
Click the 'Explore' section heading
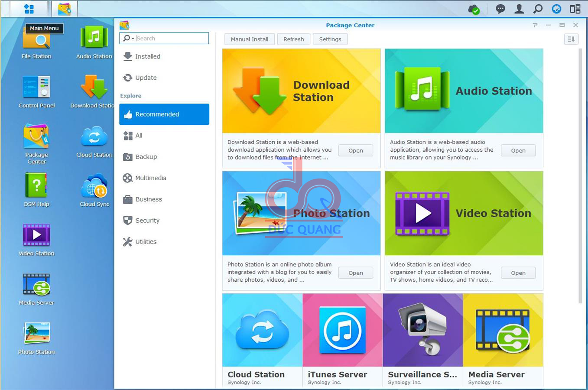click(x=131, y=96)
